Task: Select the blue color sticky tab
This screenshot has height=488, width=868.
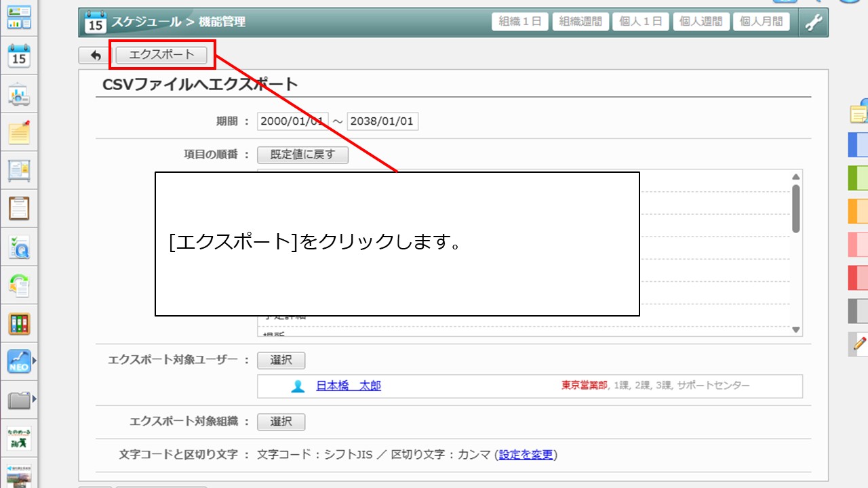Action: tap(858, 144)
